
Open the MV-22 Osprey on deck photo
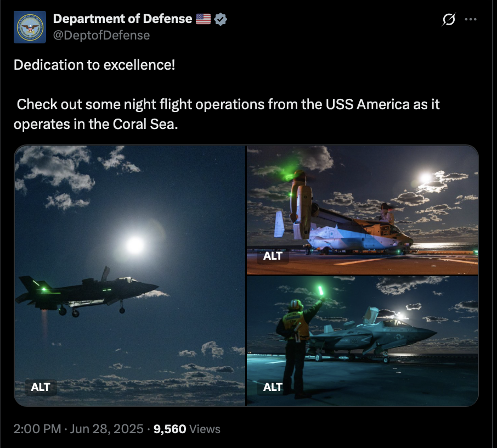tap(362, 210)
